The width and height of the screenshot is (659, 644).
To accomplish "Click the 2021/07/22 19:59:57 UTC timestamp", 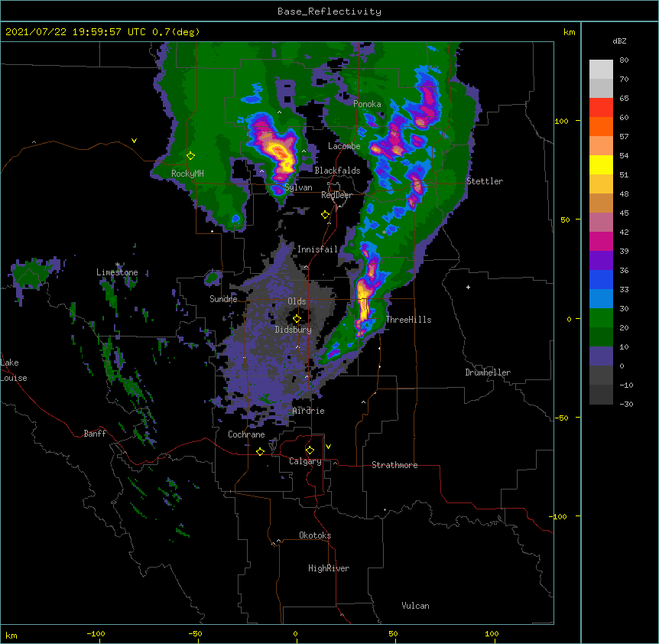I will point(76,32).
